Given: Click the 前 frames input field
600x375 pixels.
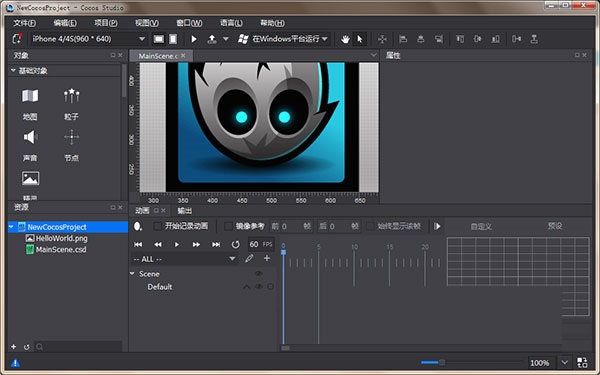Looking at the screenshot, I should tap(291, 227).
